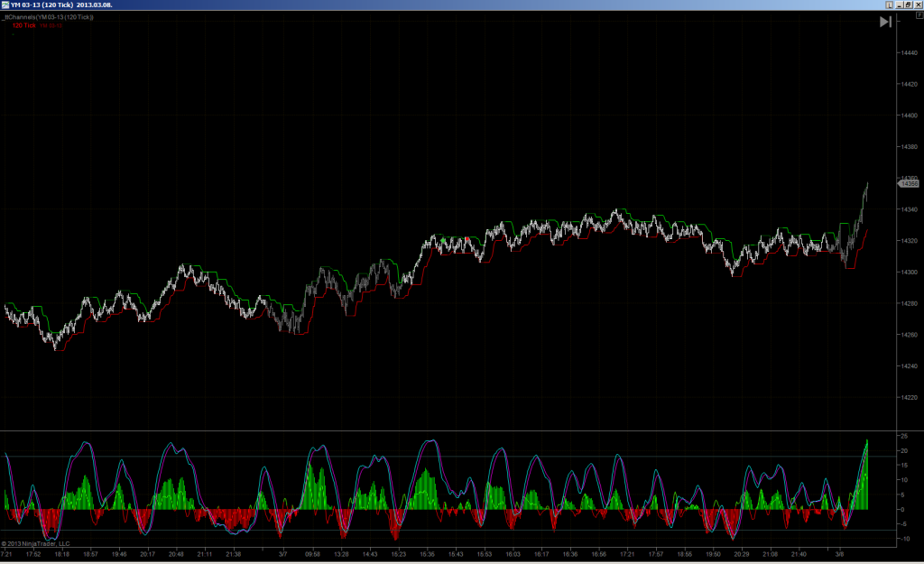Minimize the YM 03-13 chart window
This screenshot has height=564, width=924.
900,5
